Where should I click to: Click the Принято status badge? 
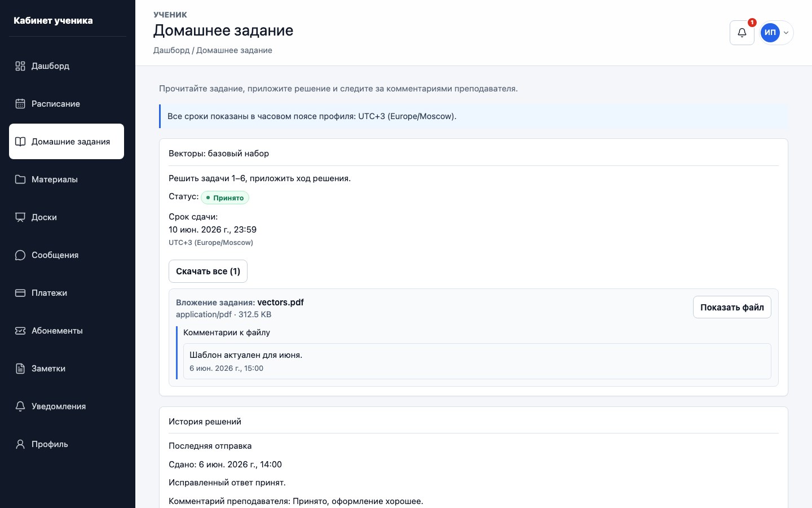[x=225, y=198]
